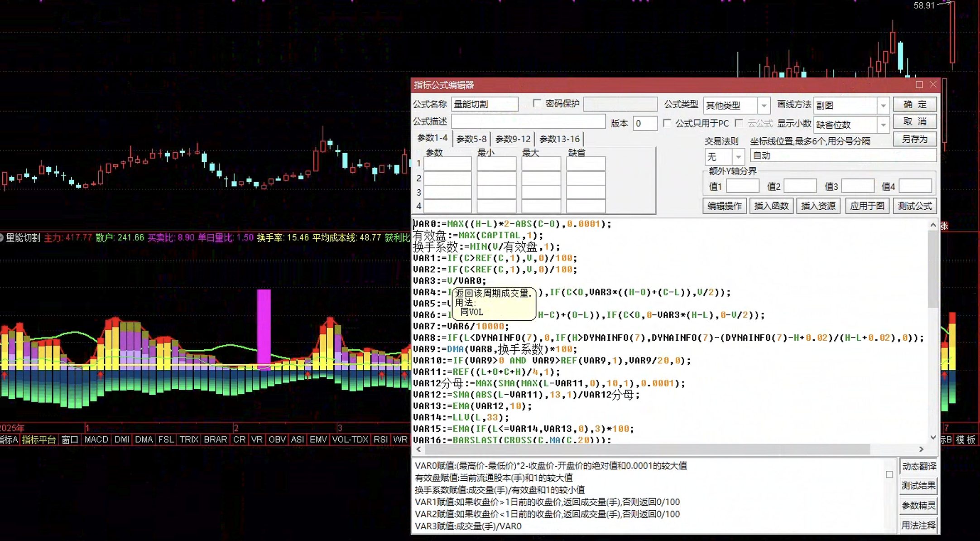The height and width of the screenshot is (541, 980).
Task: Select the 窗口 tab in chart window
Action: tap(70, 440)
